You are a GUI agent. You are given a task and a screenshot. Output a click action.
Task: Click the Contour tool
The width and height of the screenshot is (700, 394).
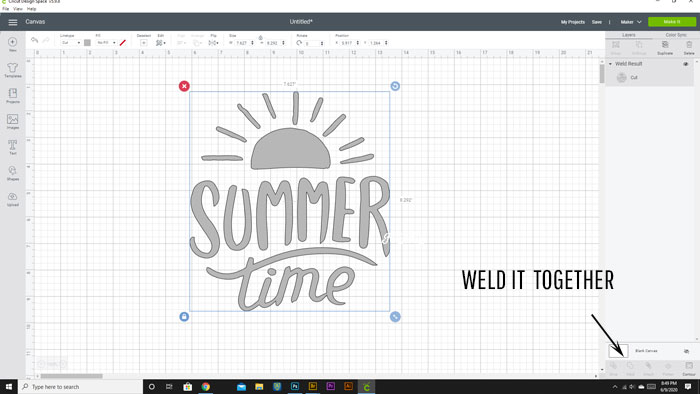point(689,369)
